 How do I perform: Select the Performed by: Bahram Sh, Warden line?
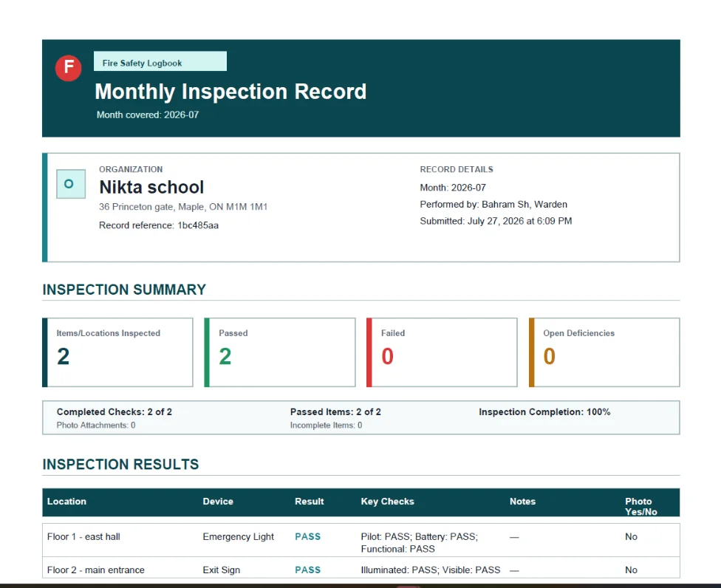pyautogui.click(x=493, y=204)
